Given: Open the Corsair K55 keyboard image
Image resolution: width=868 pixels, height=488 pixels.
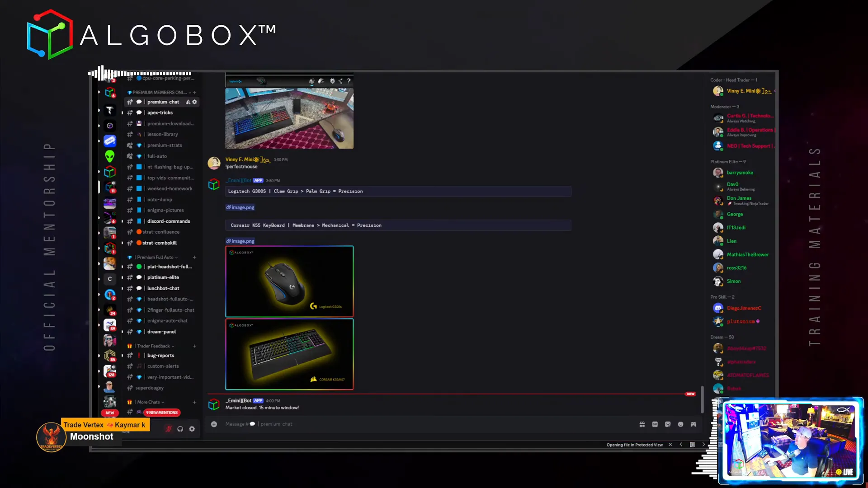Looking at the screenshot, I should (x=289, y=354).
